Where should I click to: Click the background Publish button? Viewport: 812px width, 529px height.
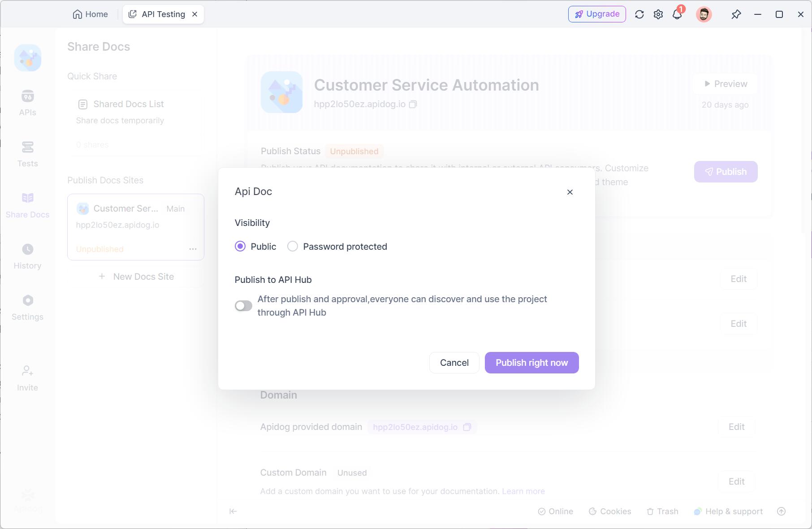coord(726,172)
